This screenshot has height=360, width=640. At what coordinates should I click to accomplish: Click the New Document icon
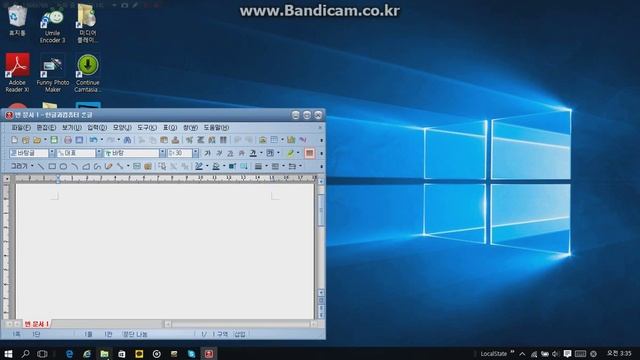click(14, 140)
